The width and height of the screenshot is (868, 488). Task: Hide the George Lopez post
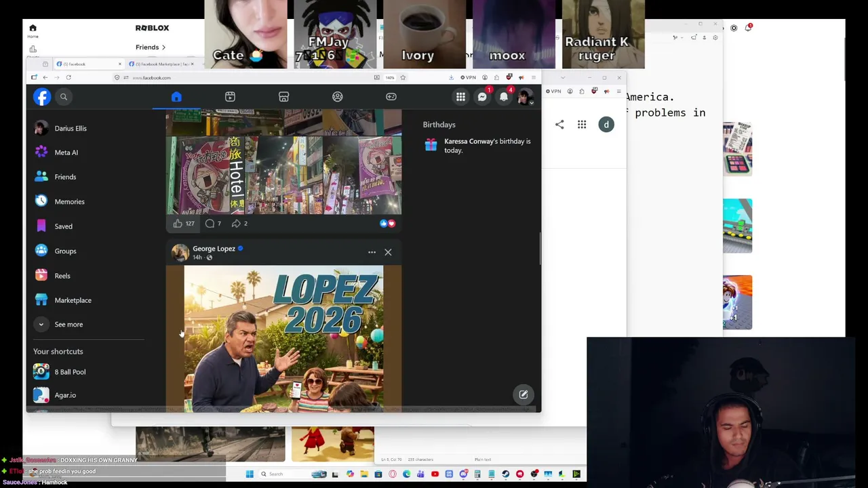(388, 252)
